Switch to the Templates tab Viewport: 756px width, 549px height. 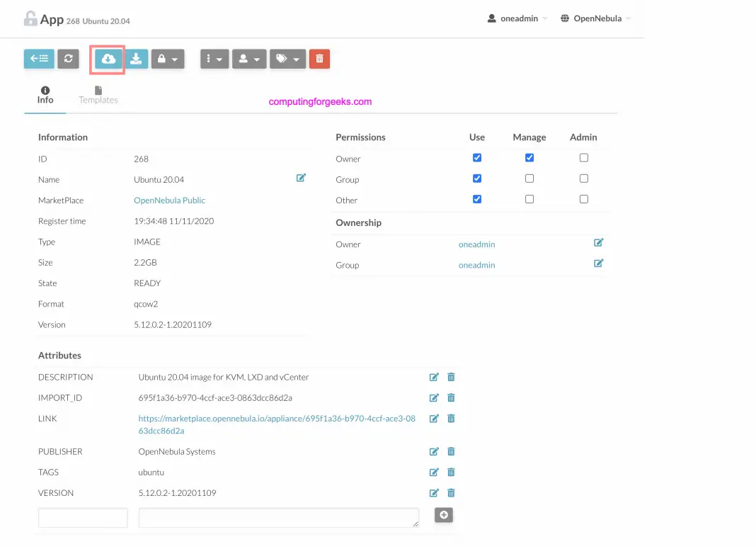(x=98, y=96)
